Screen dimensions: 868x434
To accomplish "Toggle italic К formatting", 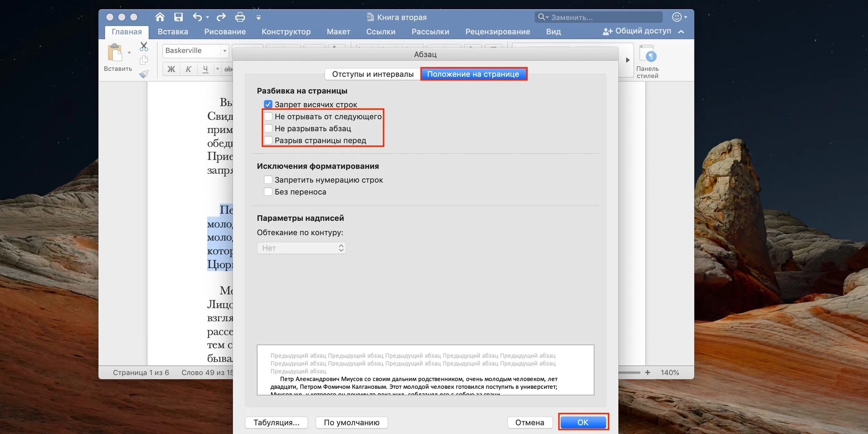I will point(189,69).
